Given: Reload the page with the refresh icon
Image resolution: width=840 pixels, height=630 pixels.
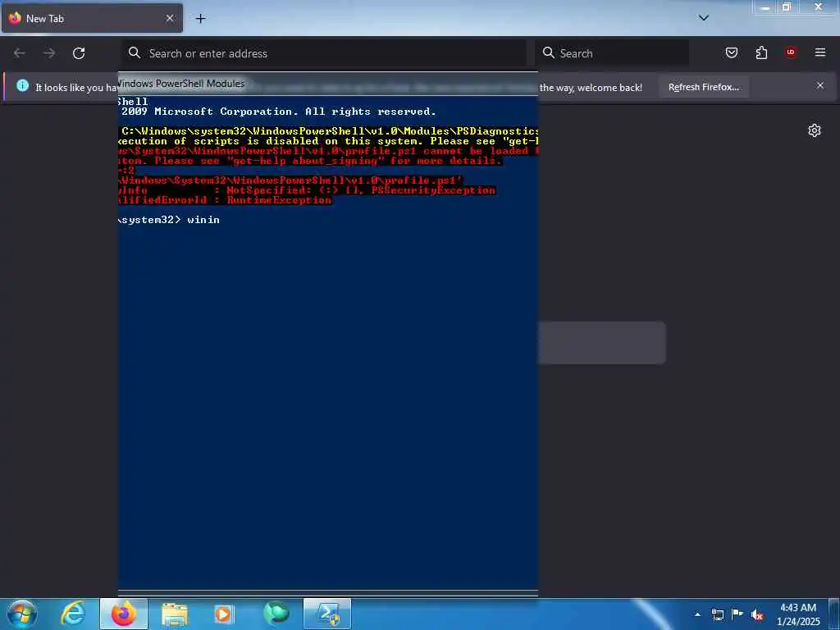Looking at the screenshot, I should [x=79, y=53].
